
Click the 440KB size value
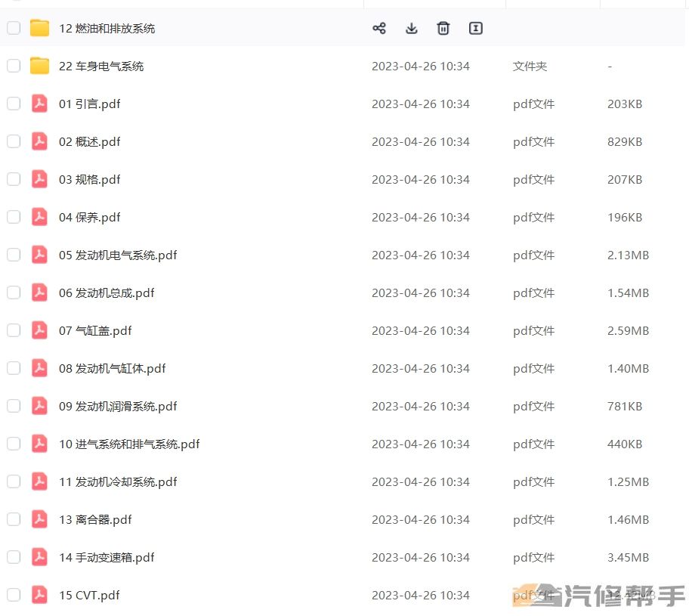click(624, 444)
